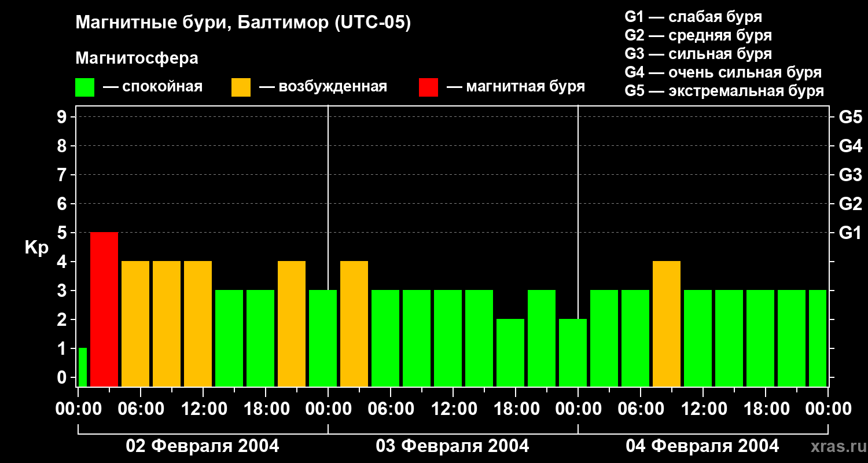Screen dimensions: 868x463
Task: Click the G5 label on the right axis
Action: coord(850,117)
